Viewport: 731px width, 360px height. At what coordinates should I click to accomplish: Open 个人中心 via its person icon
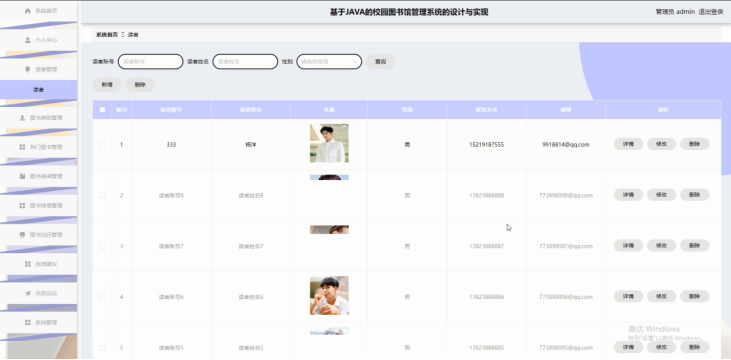(28, 40)
